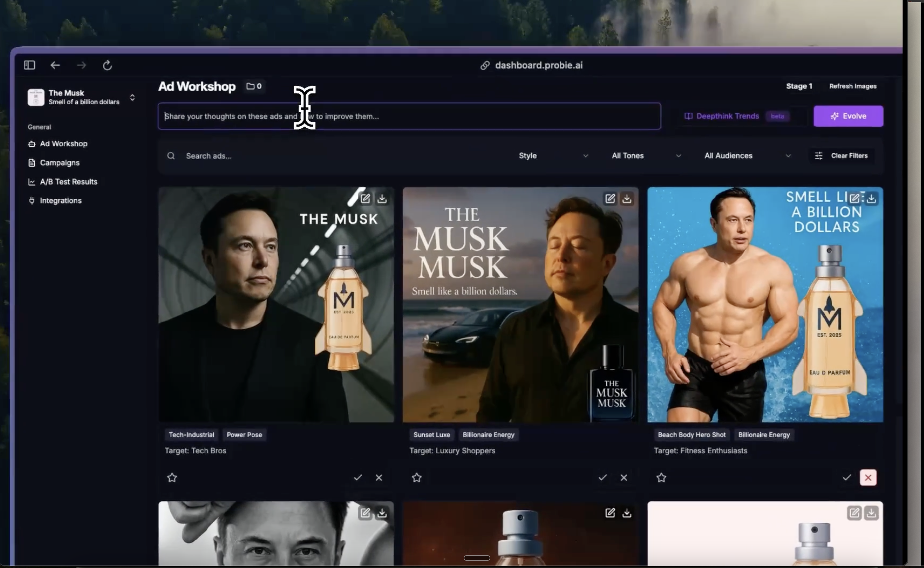This screenshot has width=924, height=568.
Task: Open the Deepthink Trends book icon
Action: click(688, 116)
